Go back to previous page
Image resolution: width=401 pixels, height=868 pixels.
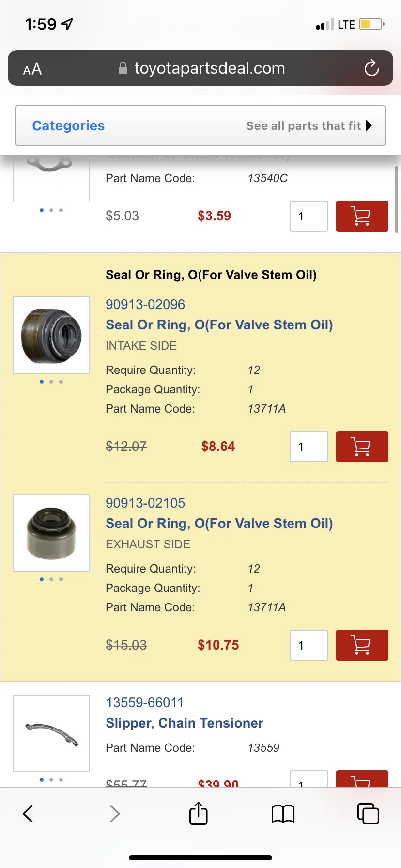click(x=29, y=814)
